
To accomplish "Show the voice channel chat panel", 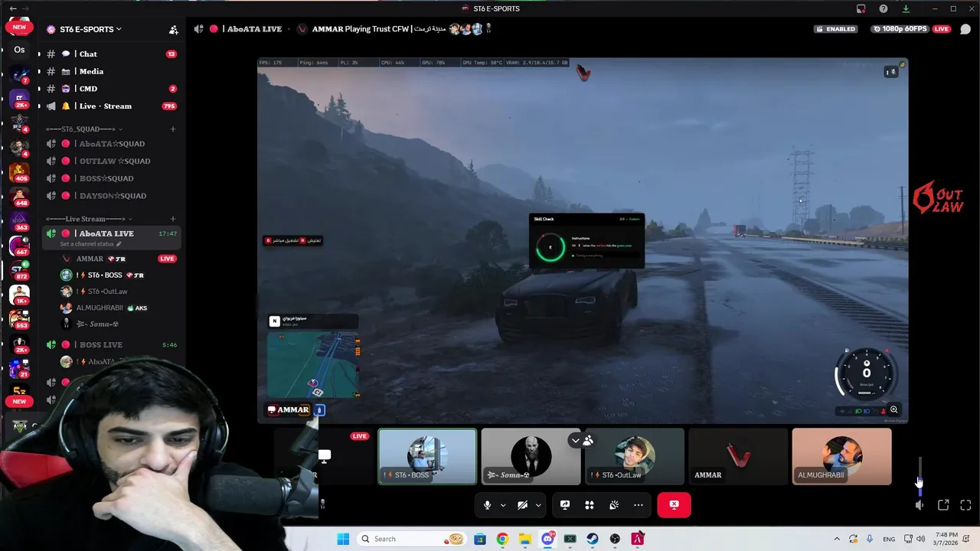I will (965, 29).
